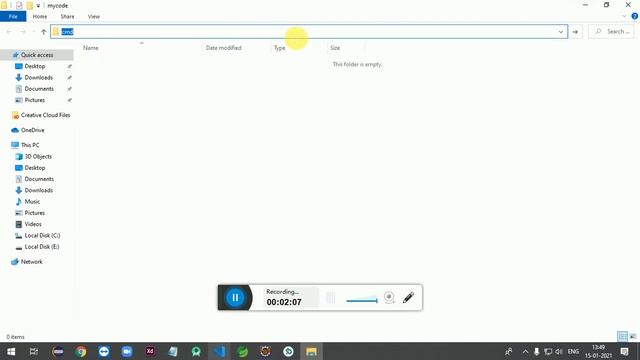Viewport: 640px width, 360px height.
Task: Open Local Disk (C:)
Action: 42,236
